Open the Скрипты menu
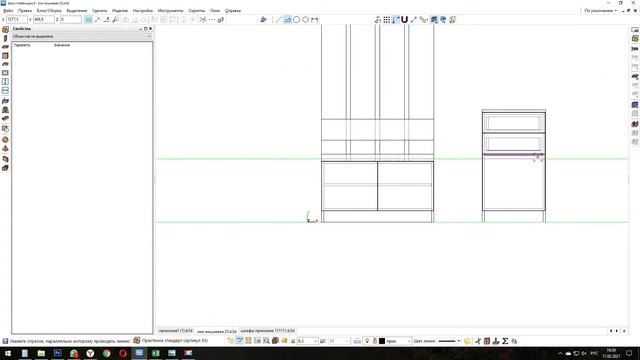Image resolution: width=640 pixels, height=360 pixels. [x=197, y=11]
